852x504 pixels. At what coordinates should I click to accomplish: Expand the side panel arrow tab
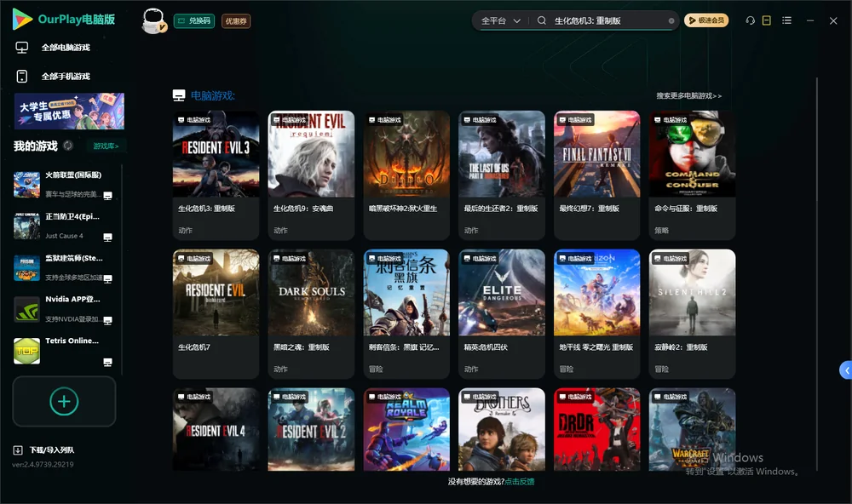(x=845, y=370)
